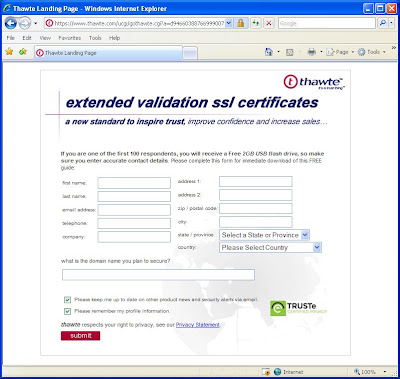The width and height of the screenshot is (400, 379).
Task: Open the recent pages dropdown arrow
Action: pos(35,23)
